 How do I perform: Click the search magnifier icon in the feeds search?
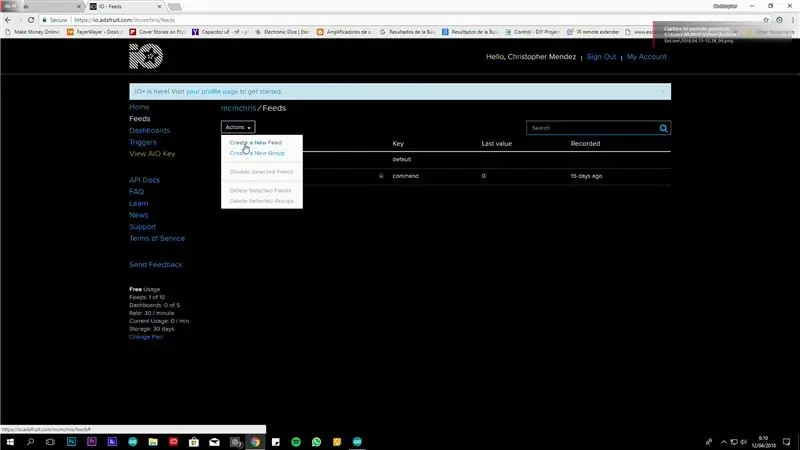[x=663, y=128]
